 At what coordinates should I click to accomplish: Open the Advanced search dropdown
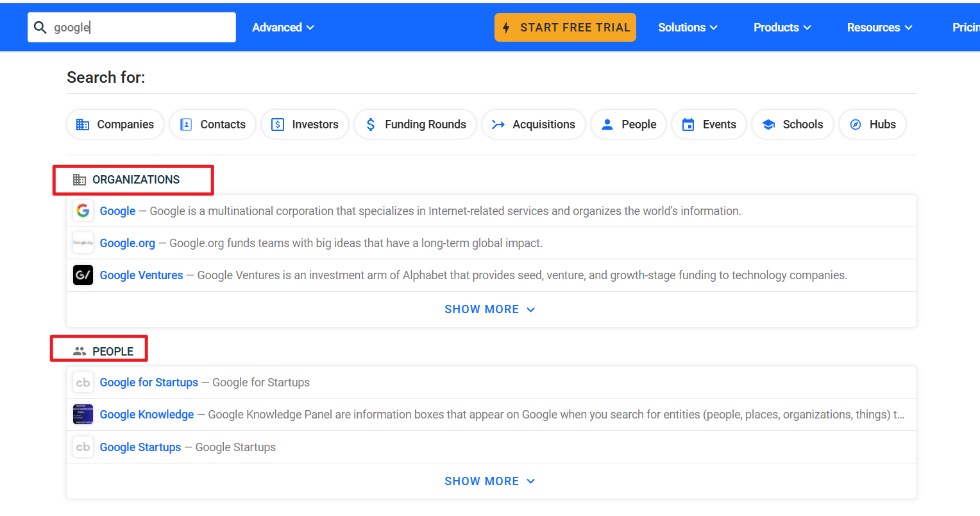283,28
